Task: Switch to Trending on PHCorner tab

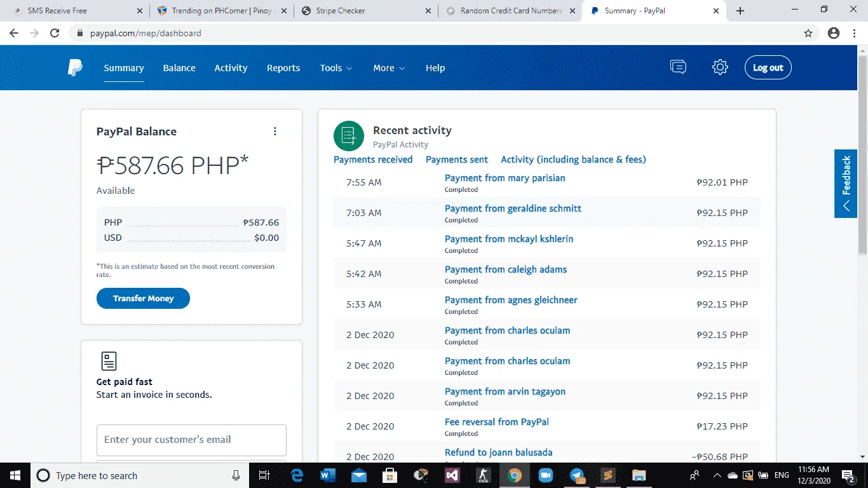Action: [x=222, y=11]
